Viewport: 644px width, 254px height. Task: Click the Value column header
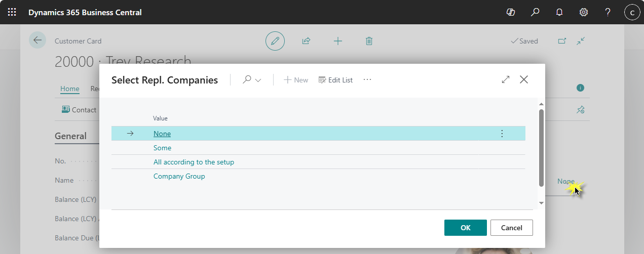(x=160, y=118)
